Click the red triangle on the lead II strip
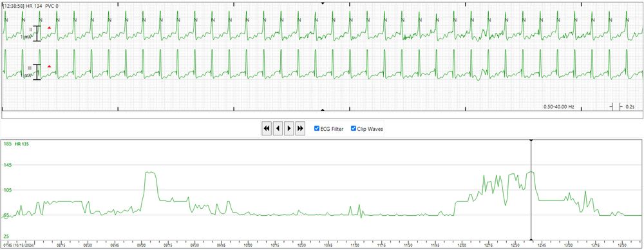The height and width of the screenshot is (250, 644). (x=50, y=28)
